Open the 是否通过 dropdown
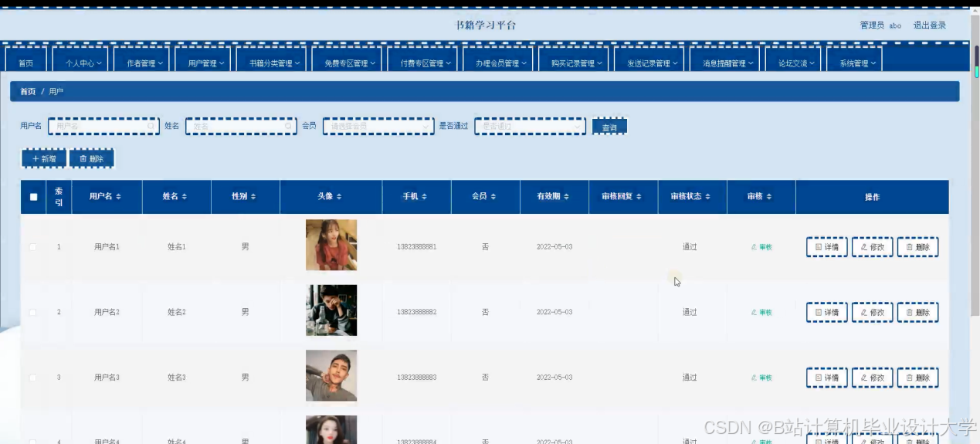This screenshot has width=980, height=444. 530,126
